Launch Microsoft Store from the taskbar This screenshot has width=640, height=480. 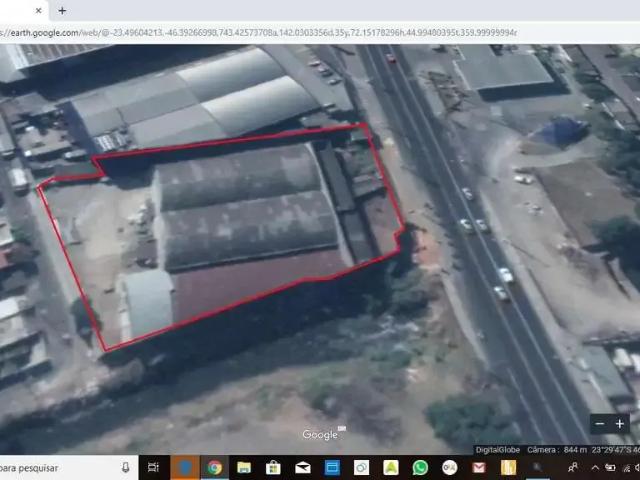(x=273, y=467)
